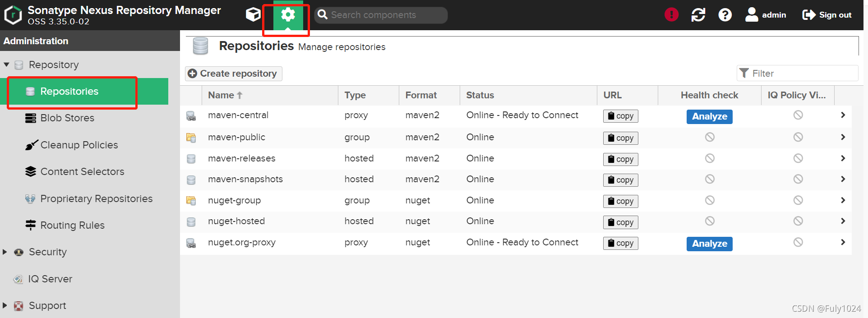Click the Cleanup Policies broom icon

(x=31, y=145)
